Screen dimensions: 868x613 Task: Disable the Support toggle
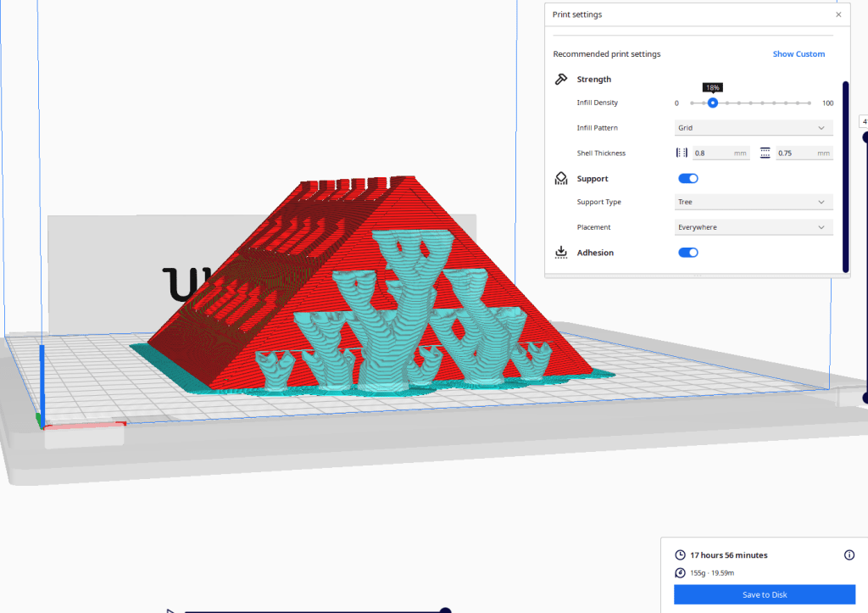(x=688, y=179)
